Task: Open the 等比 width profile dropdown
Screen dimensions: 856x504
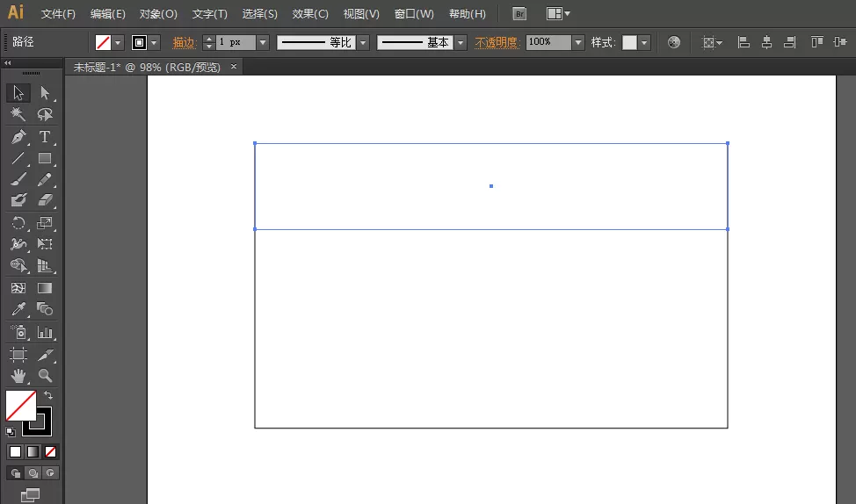Action: pos(363,42)
